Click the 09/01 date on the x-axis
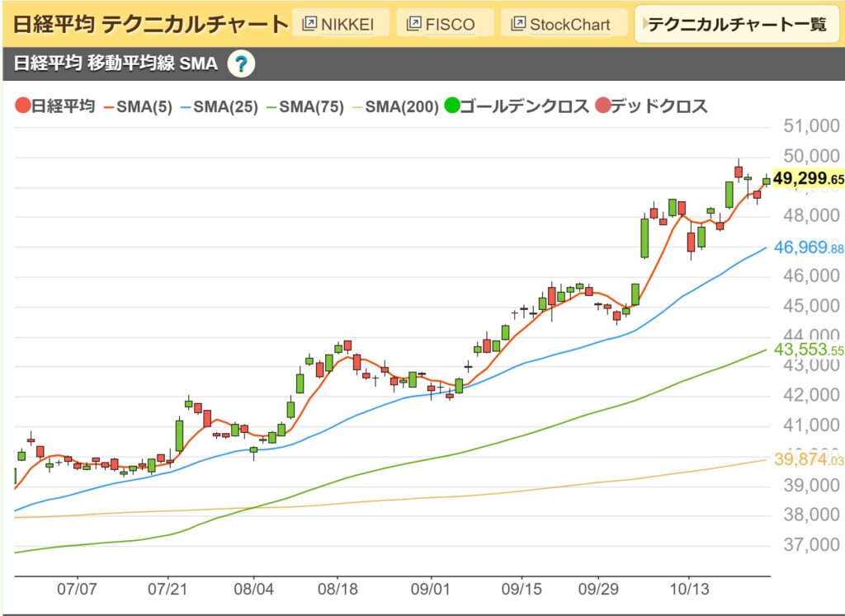 (x=430, y=590)
